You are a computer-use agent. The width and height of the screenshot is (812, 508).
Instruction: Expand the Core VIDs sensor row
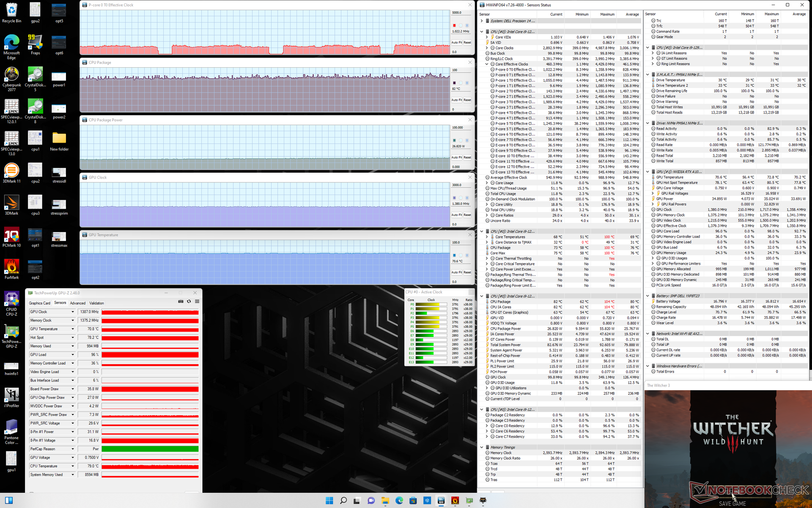[x=487, y=37]
